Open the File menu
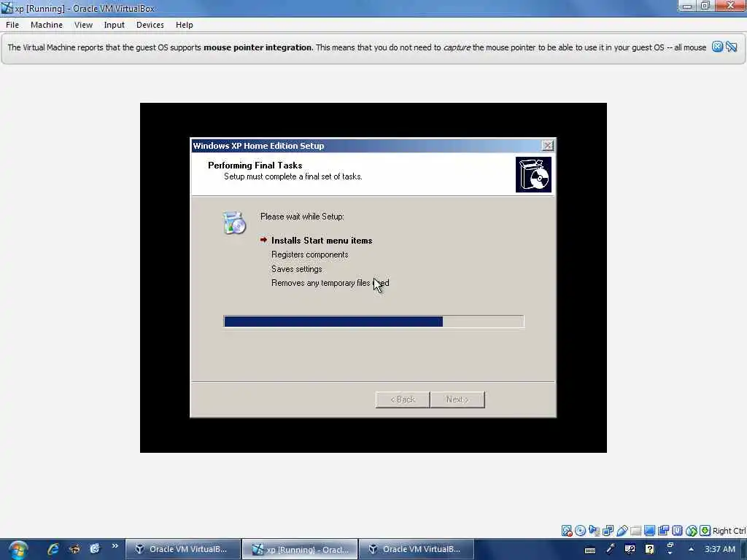 point(12,25)
